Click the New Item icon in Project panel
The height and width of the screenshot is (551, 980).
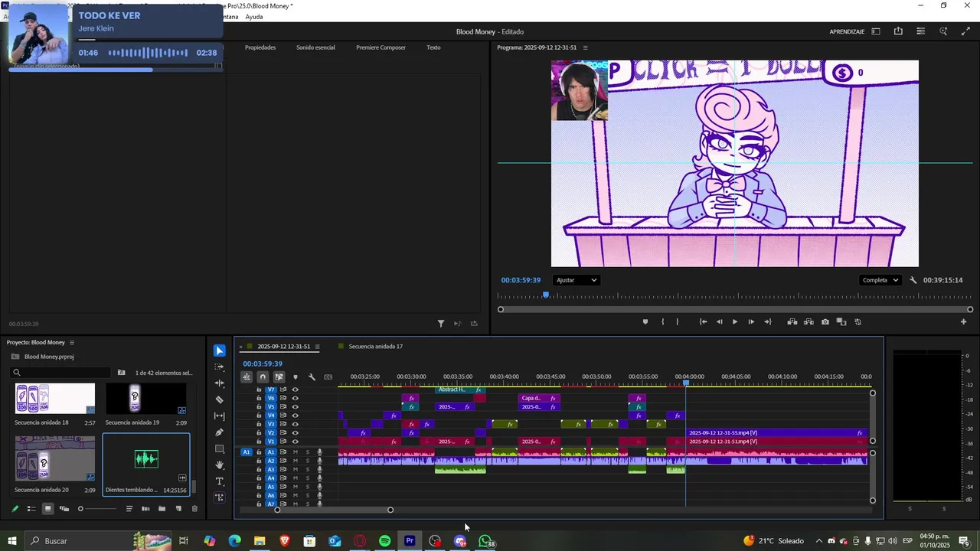[x=178, y=509]
